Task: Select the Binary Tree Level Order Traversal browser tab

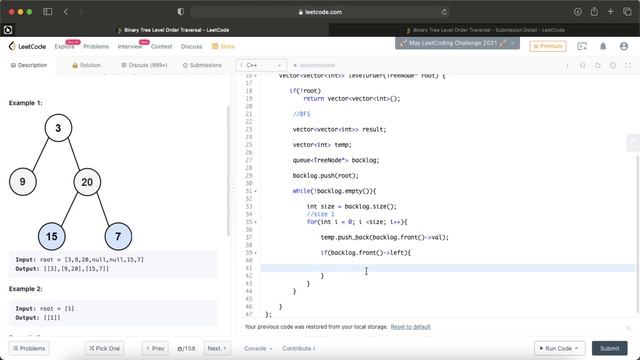Action: click(172, 30)
